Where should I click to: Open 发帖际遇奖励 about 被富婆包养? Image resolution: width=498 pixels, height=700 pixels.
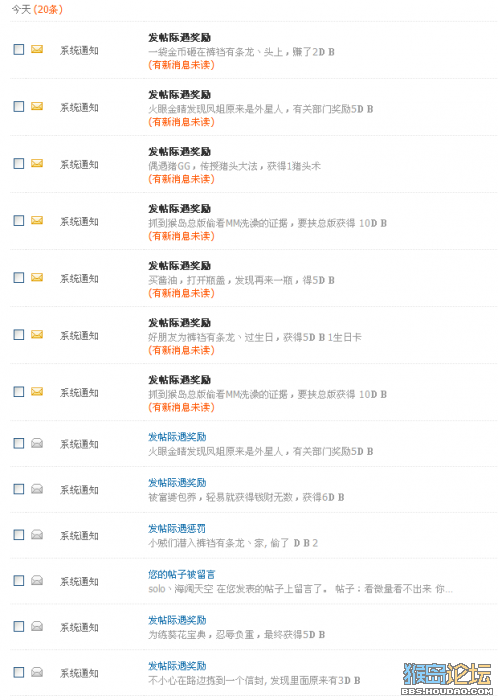tap(177, 483)
